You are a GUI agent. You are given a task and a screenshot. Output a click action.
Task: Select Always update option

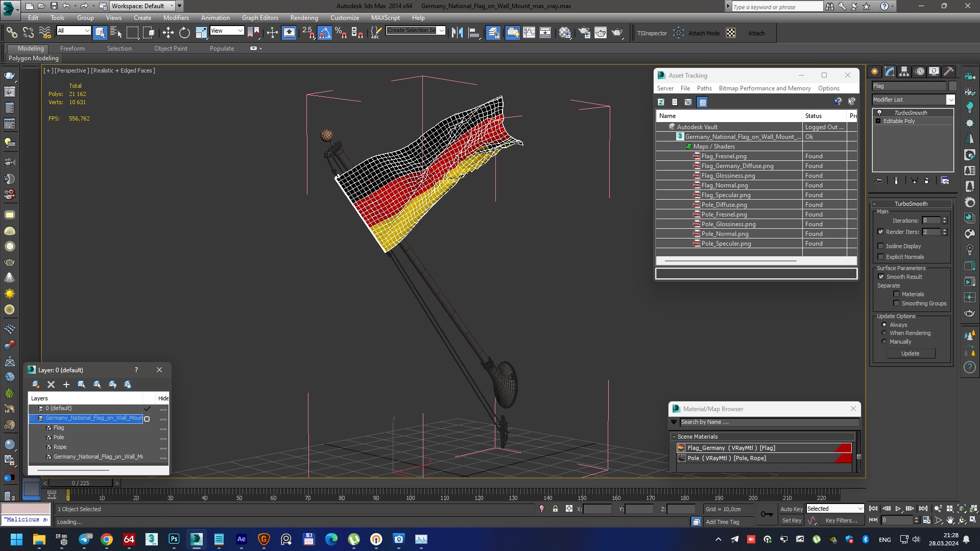884,325
